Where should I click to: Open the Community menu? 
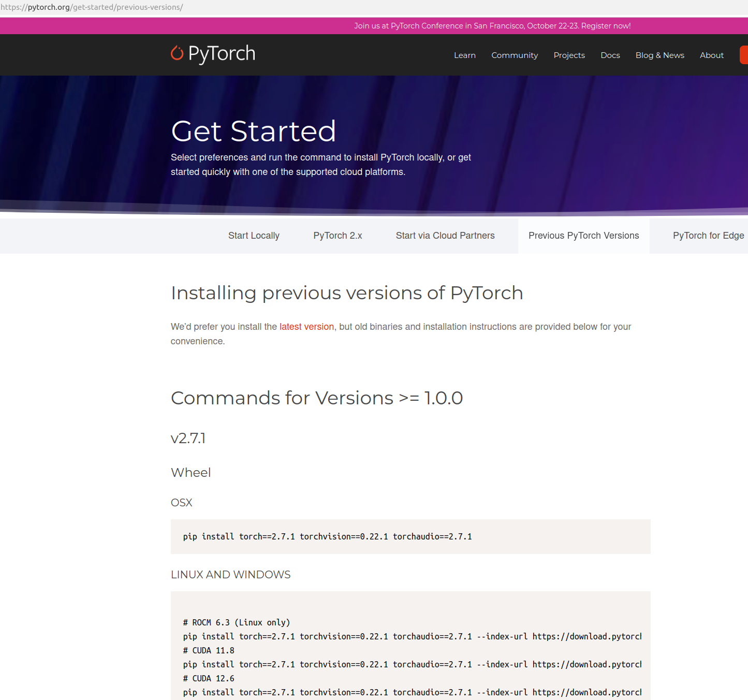[515, 55]
